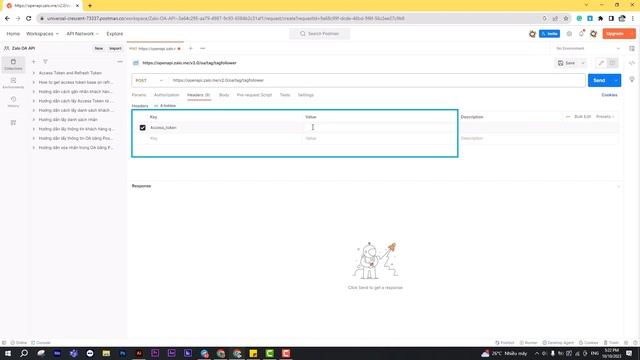The width and height of the screenshot is (640, 360).
Task: Click the Save button
Action: tap(567, 63)
